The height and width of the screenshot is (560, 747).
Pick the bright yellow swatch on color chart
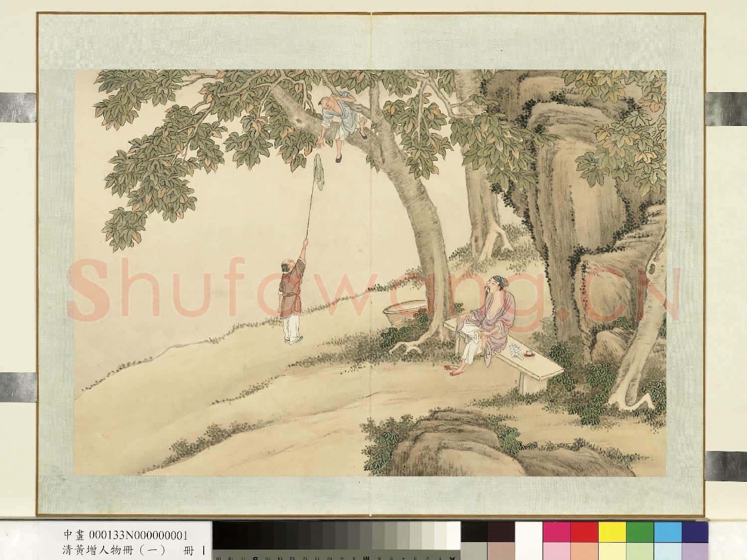point(612,531)
